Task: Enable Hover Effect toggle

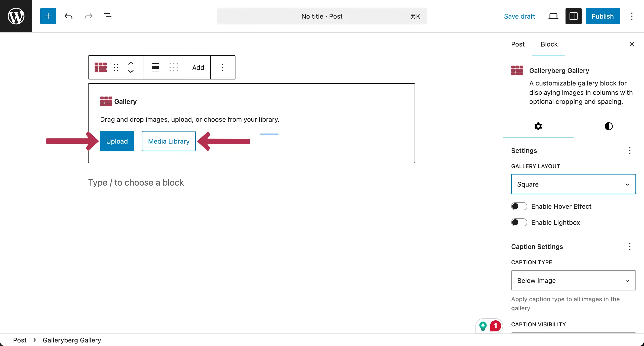Action: [x=519, y=206]
